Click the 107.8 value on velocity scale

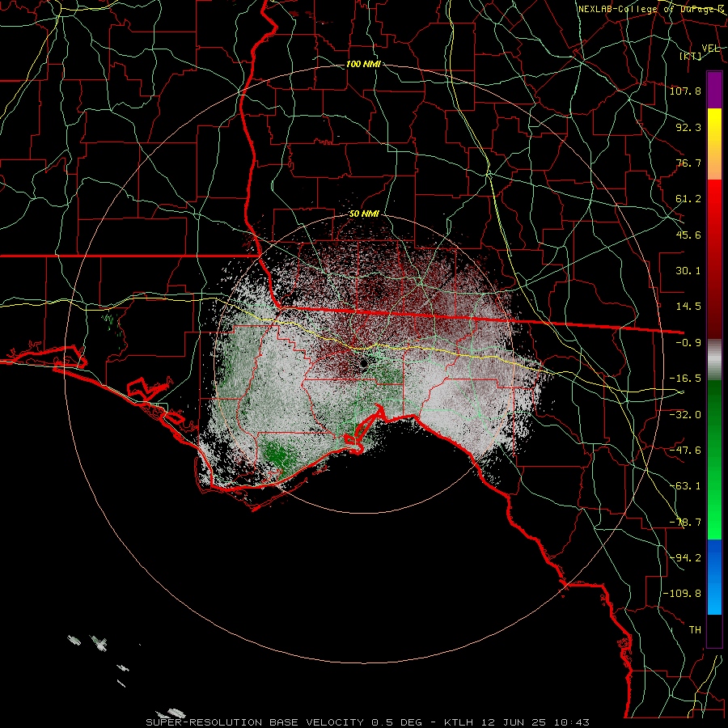[685, 91]
